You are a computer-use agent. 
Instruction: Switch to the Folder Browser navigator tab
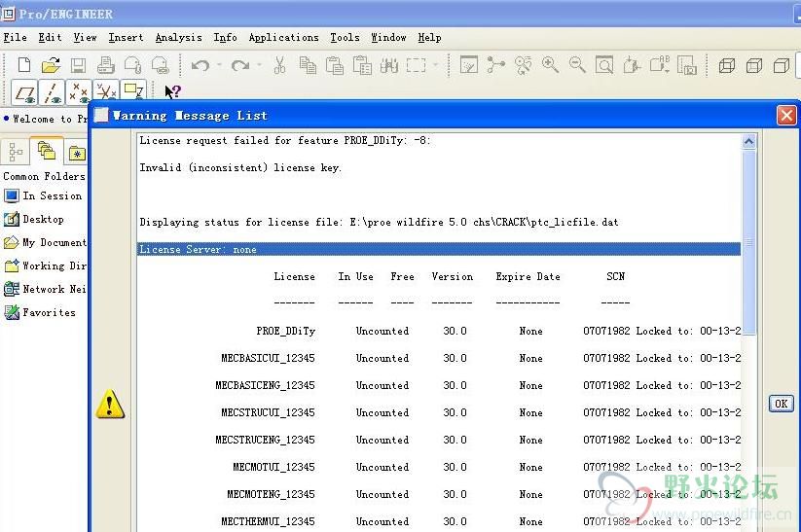[47, 151]
